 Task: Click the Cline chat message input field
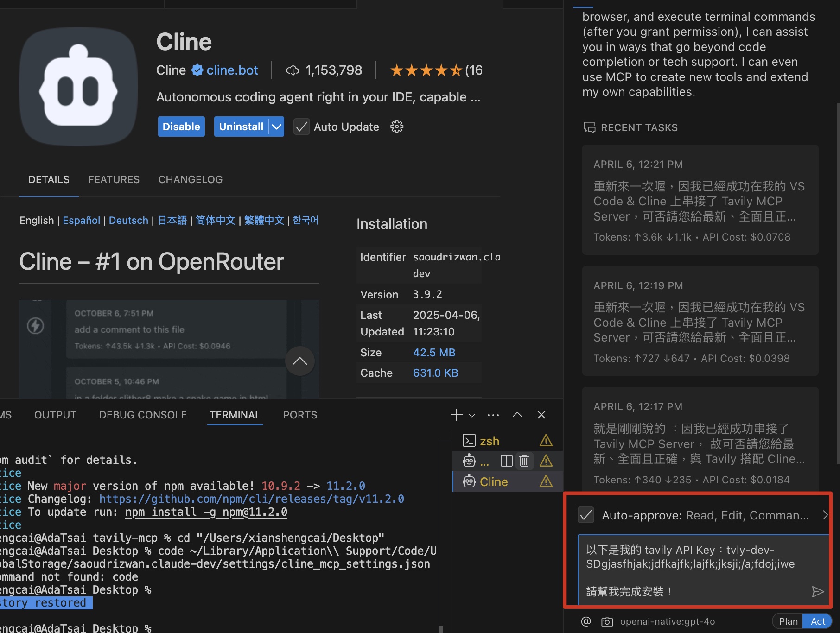tap(702, 570)
